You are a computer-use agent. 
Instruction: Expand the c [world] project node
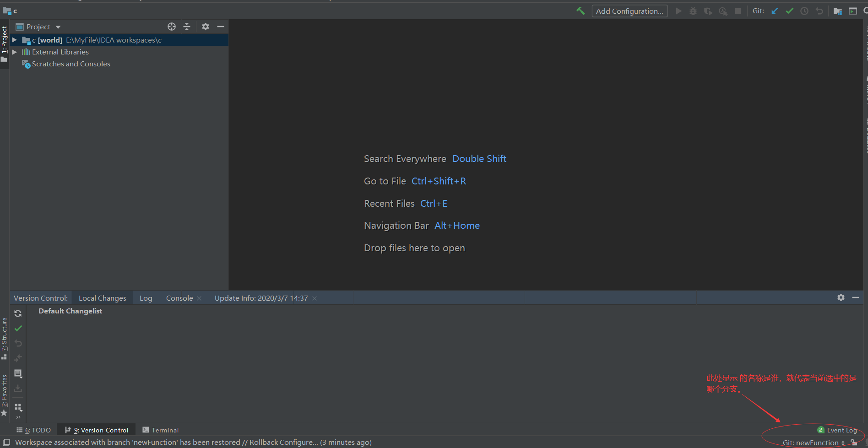coord(14,40)
